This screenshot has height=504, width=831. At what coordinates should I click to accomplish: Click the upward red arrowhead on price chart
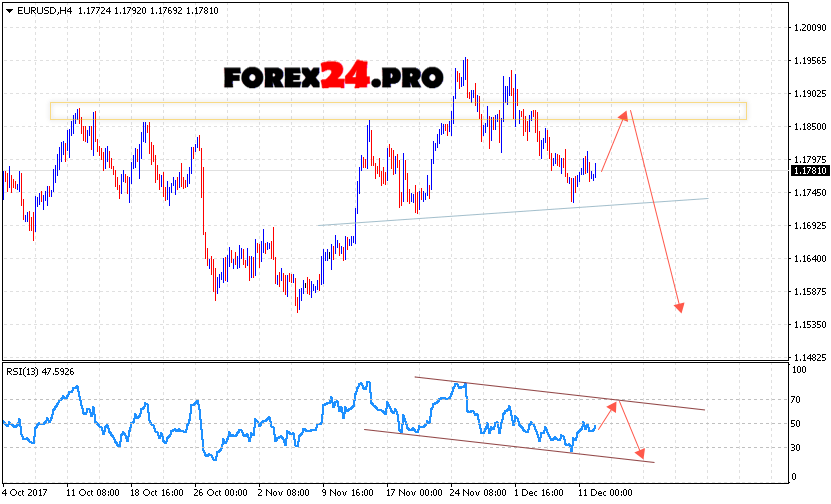point(626,114)
